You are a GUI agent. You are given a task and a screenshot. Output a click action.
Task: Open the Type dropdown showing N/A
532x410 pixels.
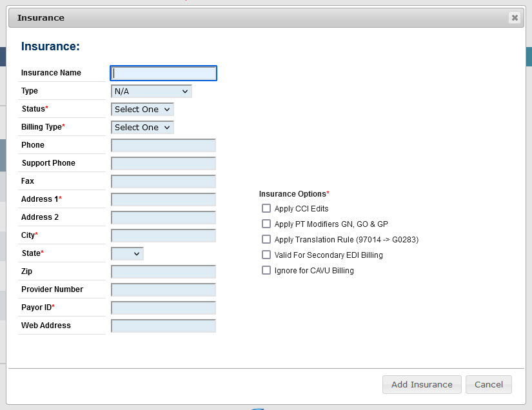152,92
